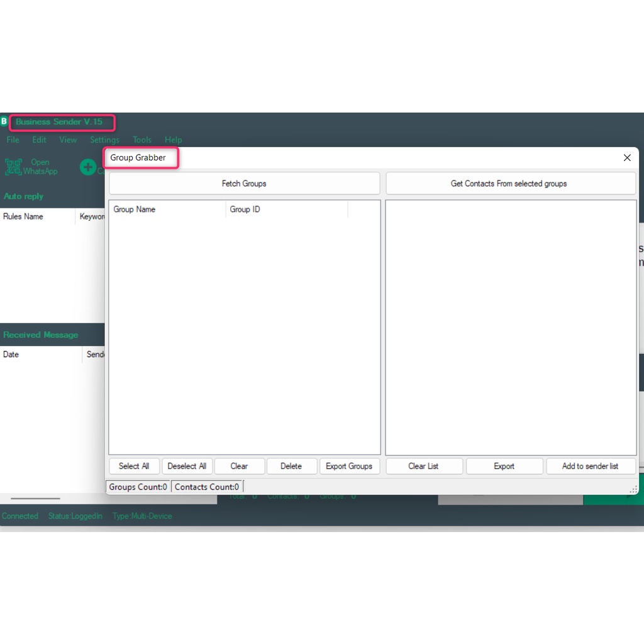Image resolution: width=644 pixels, height=644 pixels.
Task: Click the Export Groups button
Action: point(349,466)
